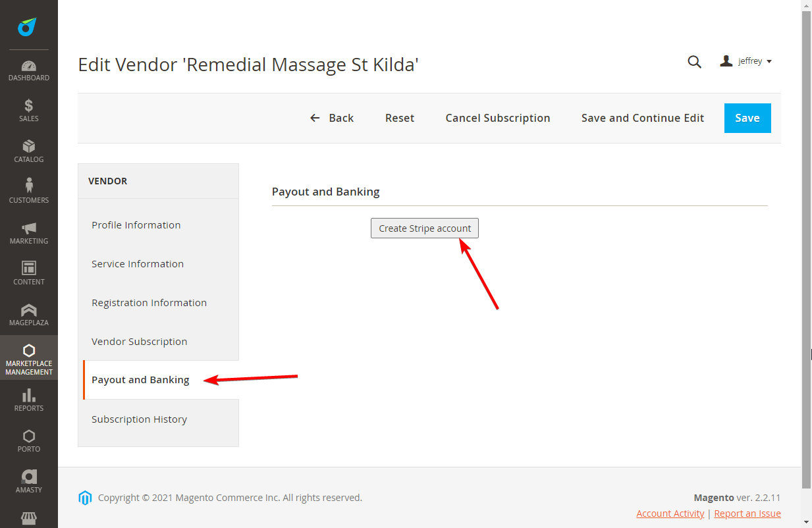
Task: Click the search magnifier icon
Action: pos(694,62)
